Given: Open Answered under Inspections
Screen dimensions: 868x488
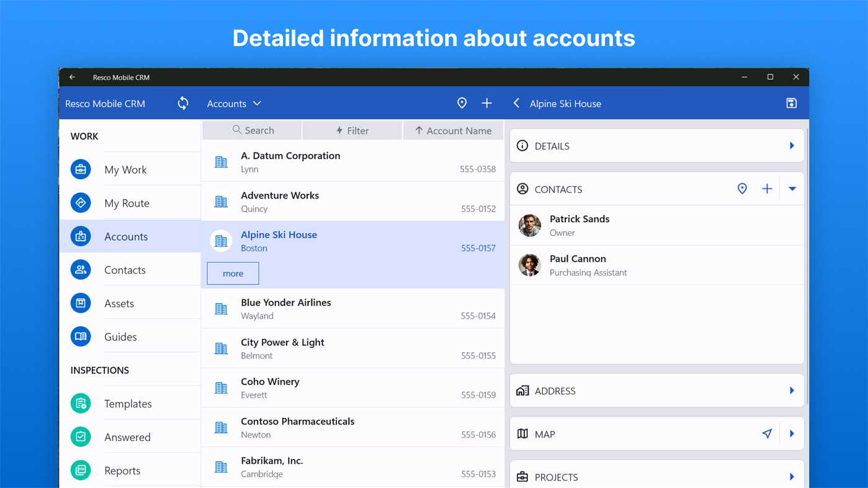Looking at the screenshot, I should 127,437.
